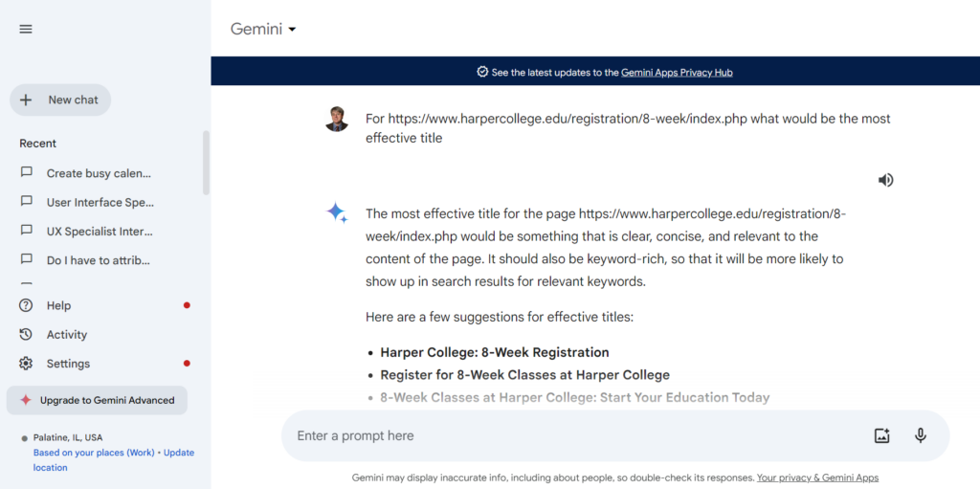This screenshot has height=489, width=980.
Task: Open Help from the sidebar
Action: click(58, 305)
